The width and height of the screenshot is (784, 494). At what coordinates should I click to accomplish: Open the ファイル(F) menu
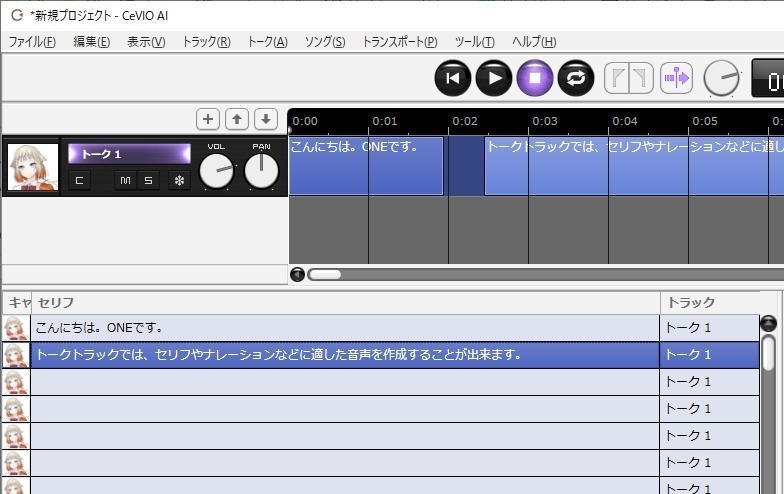pyautogui.click(x=32, y=42)
